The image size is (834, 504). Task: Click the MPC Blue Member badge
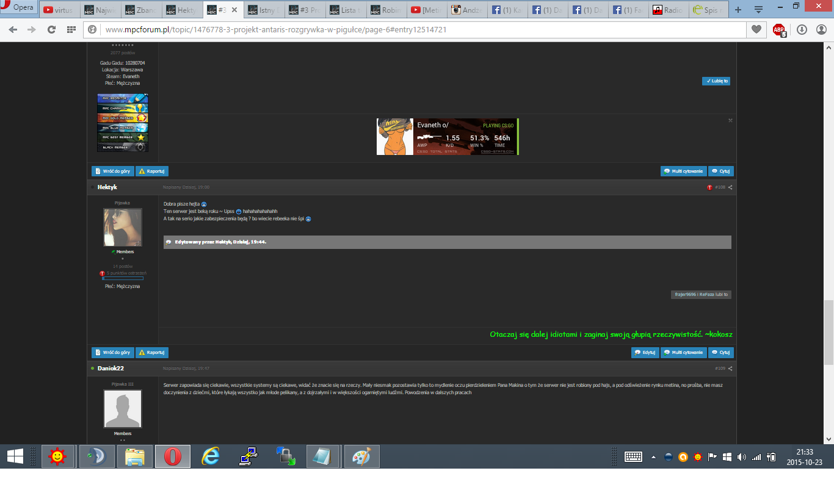[123, 128]
